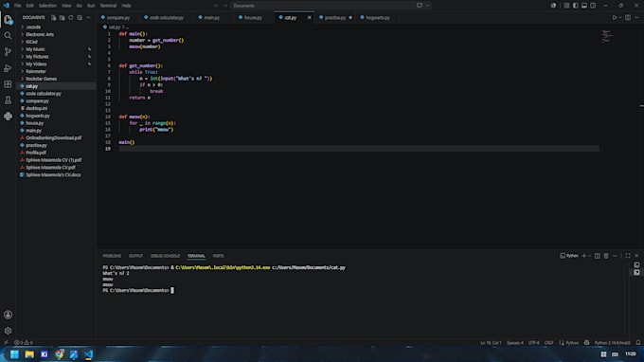Open the Accounts menu in activity bar

(8, 315)
